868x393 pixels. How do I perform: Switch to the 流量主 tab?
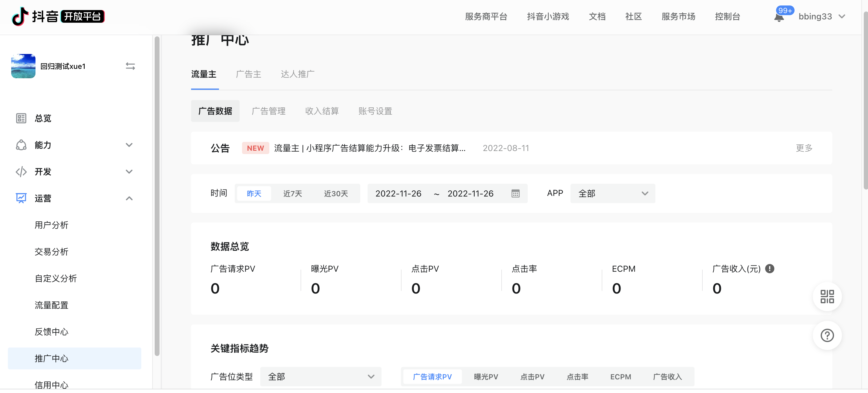(x=204, y=74)
